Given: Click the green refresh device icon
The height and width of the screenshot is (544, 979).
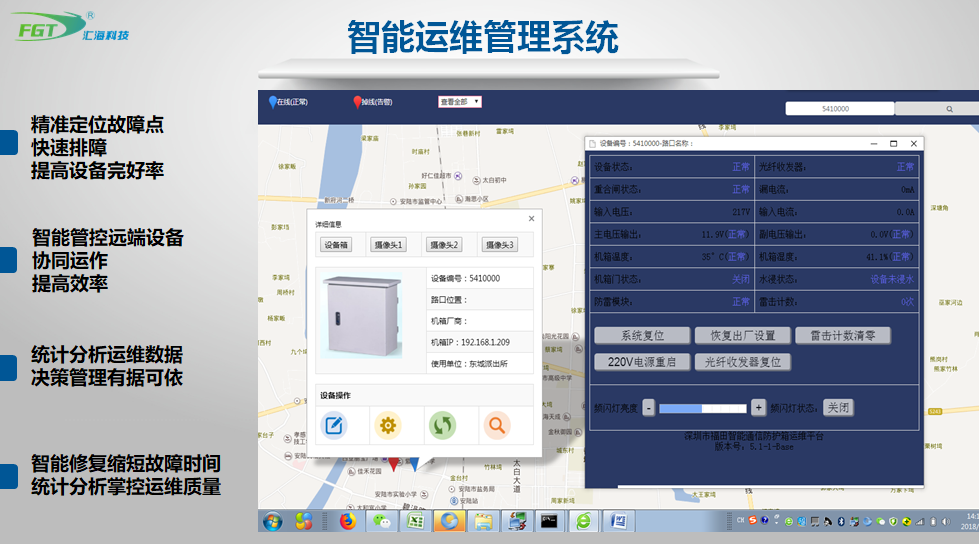Looking at the screenshot, I should [x=442, y=426].
